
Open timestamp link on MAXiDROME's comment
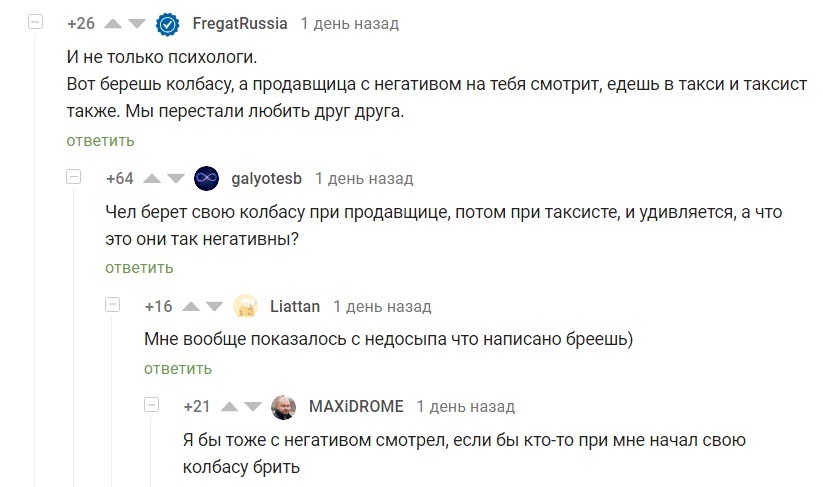[x=465, y=407]
